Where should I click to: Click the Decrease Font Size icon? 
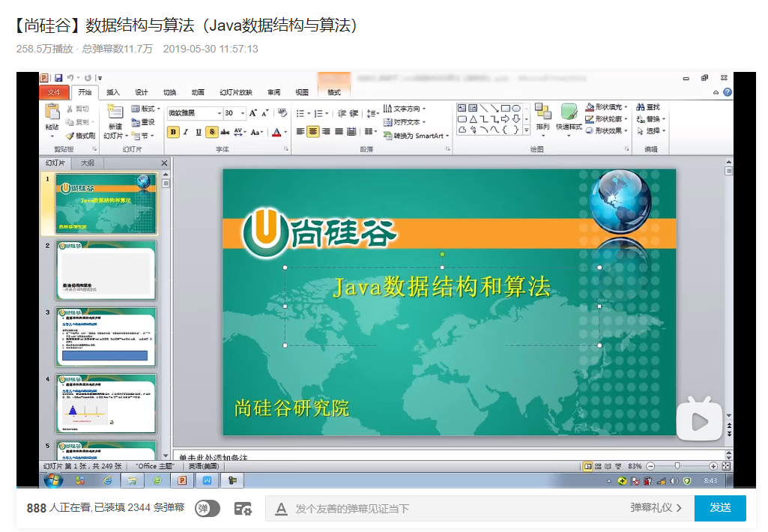click(x=265, y=113)
